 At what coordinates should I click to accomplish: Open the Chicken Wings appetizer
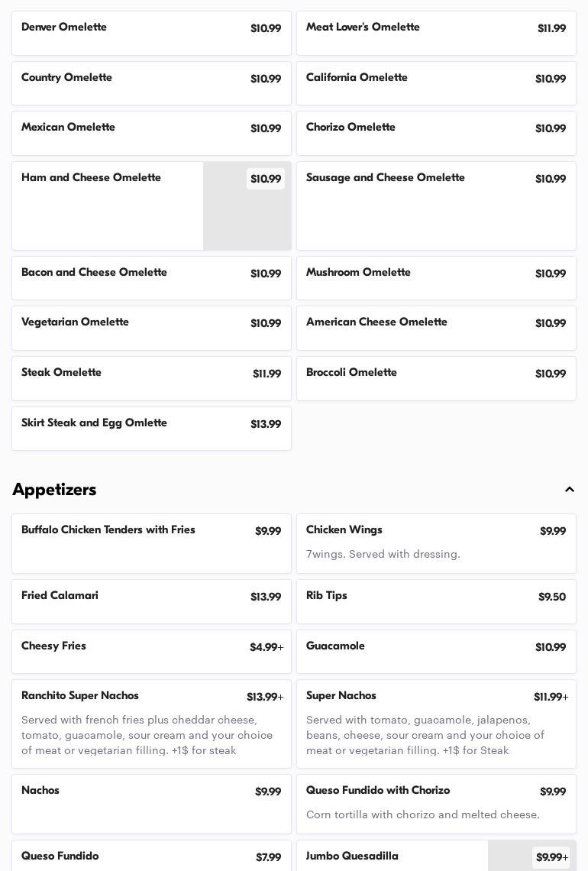tap(436, 543)
